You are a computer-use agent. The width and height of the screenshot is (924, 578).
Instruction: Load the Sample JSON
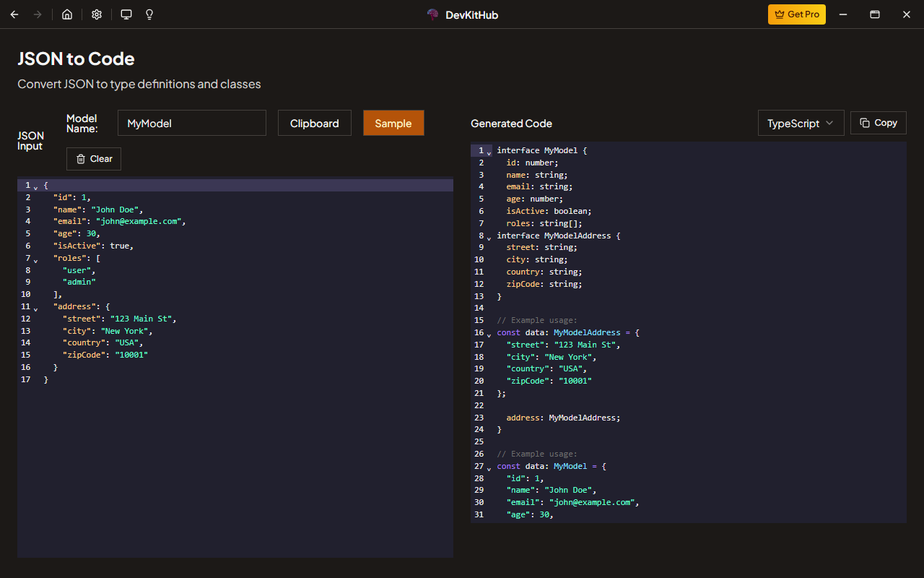(393, 123)
